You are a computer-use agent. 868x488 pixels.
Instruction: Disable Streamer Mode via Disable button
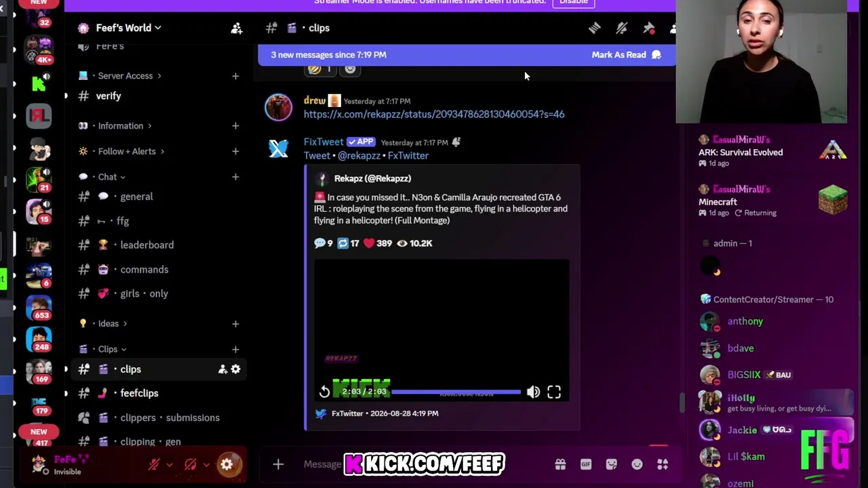click(573, 3)
